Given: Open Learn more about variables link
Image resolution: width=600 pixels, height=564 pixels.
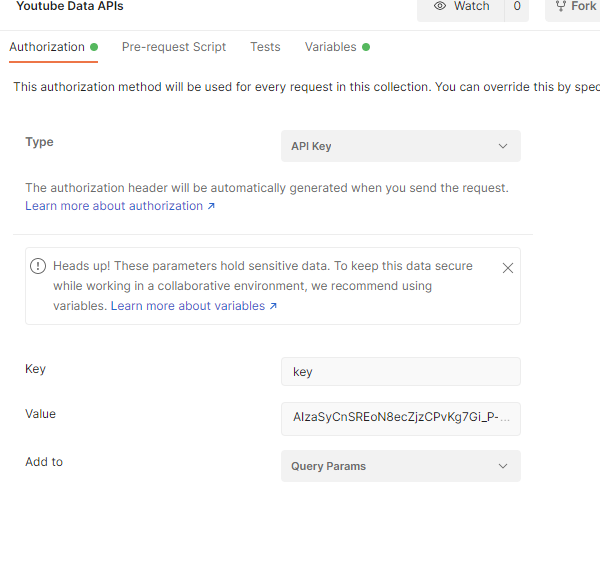Looking at the screenshot, I should coord(194,306).
